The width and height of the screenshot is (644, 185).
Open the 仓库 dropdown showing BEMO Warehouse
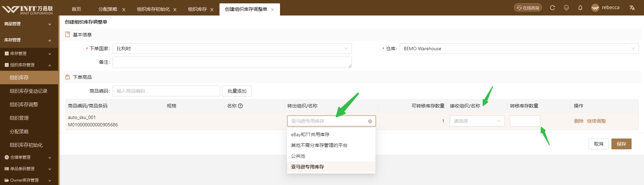point(519,49)
